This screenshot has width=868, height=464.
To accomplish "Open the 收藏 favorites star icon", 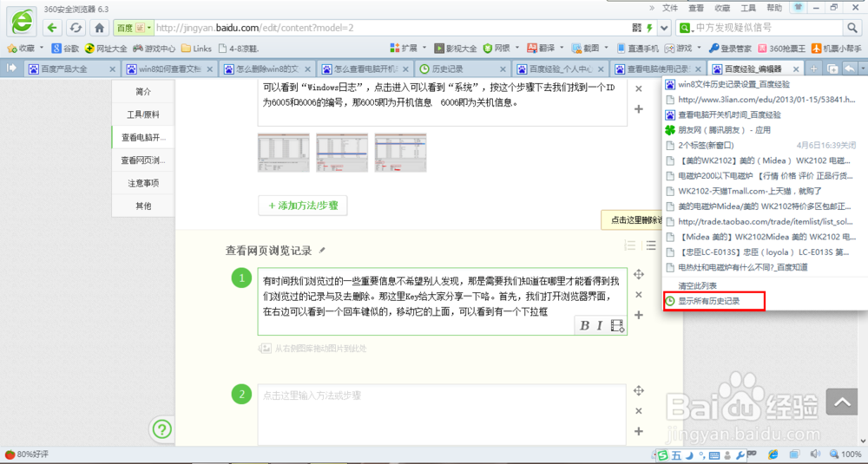I will click(11, 49).
